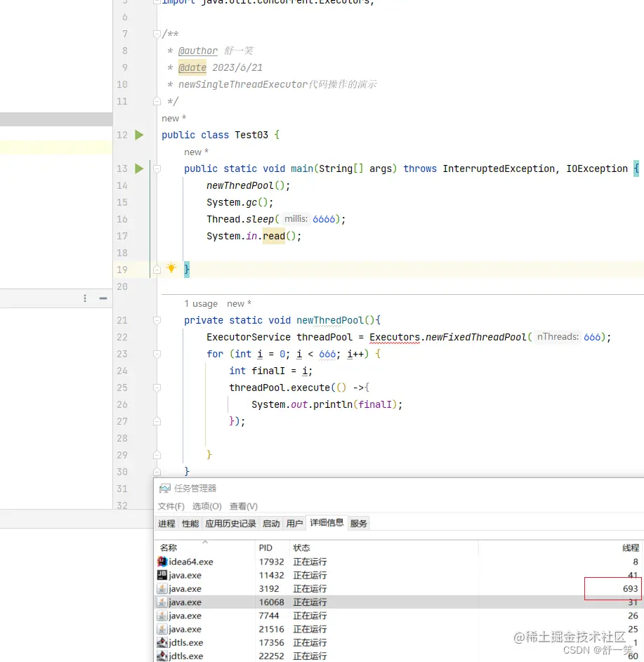Screen dimensions: 644x662
Task: Select the 详细信息 tab
Action: [327, 523]
